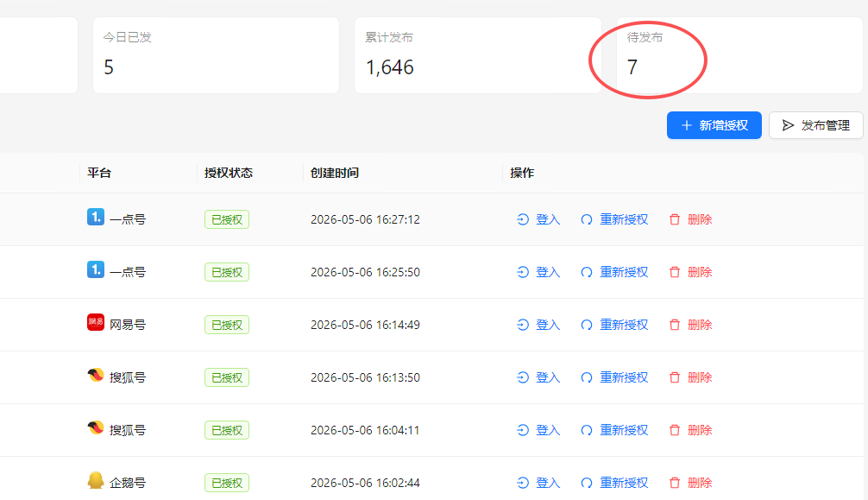This screenshot has width=868, height=500.
Task: Click 登入 for 搜狐号 created 16:13:50
Action: coord(538,377)
